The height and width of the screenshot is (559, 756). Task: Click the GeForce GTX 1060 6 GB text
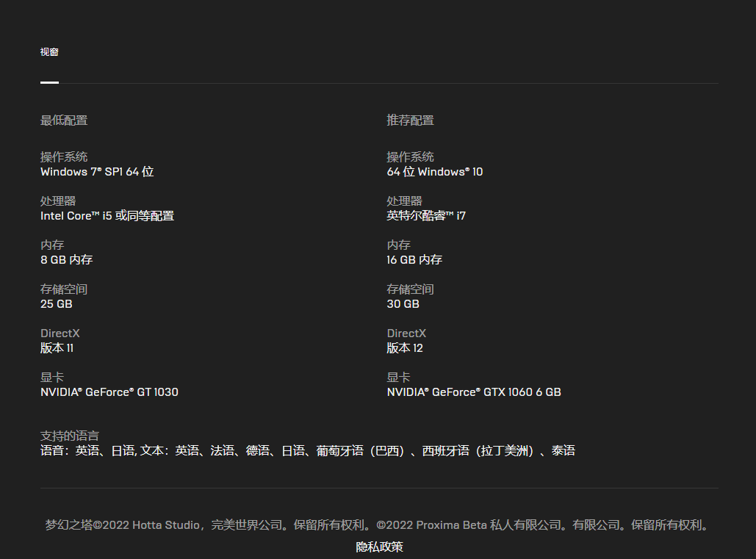click(474, 392)
